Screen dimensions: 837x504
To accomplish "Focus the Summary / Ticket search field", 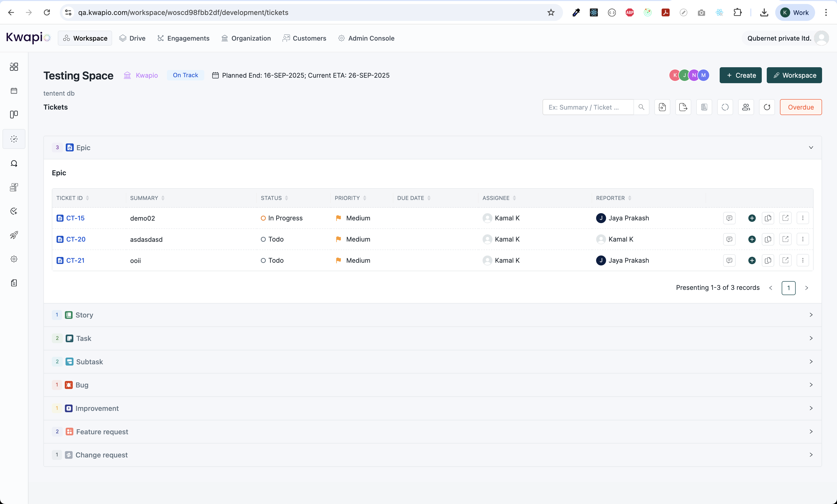I will (588, 107).
